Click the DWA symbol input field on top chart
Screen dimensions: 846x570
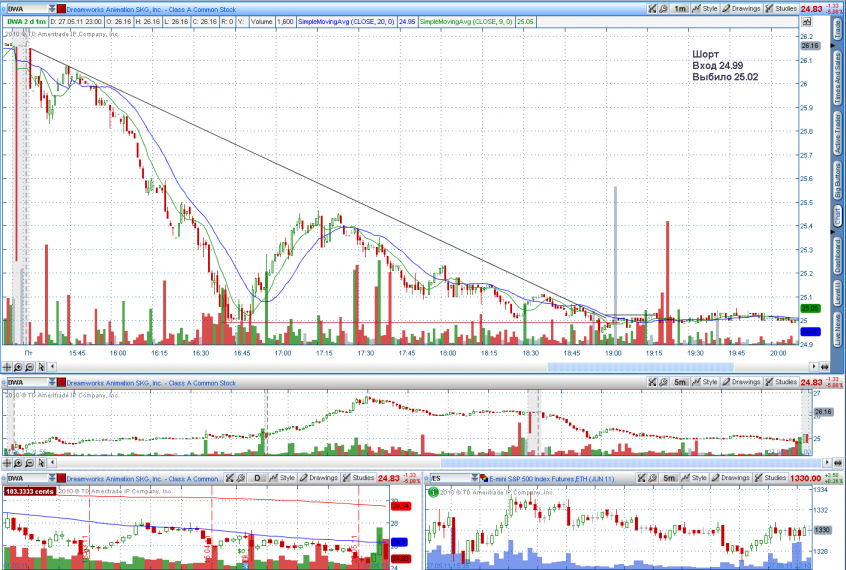click(25, 8)
